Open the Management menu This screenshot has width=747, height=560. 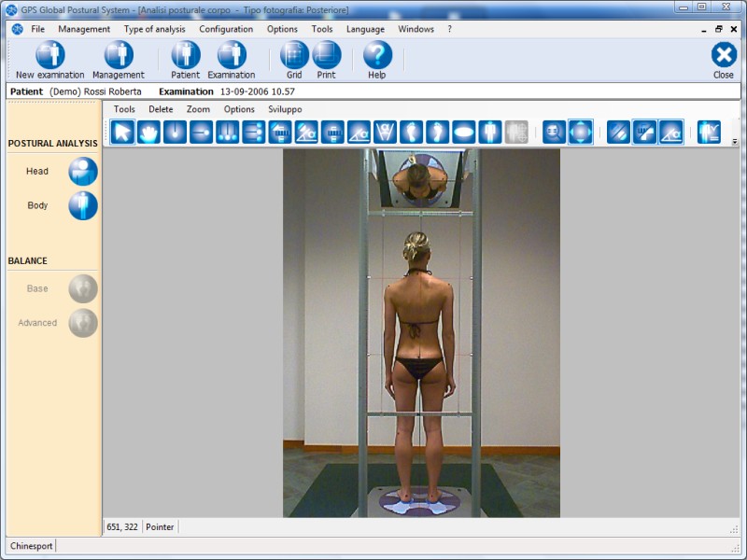(x=84, y=29)
